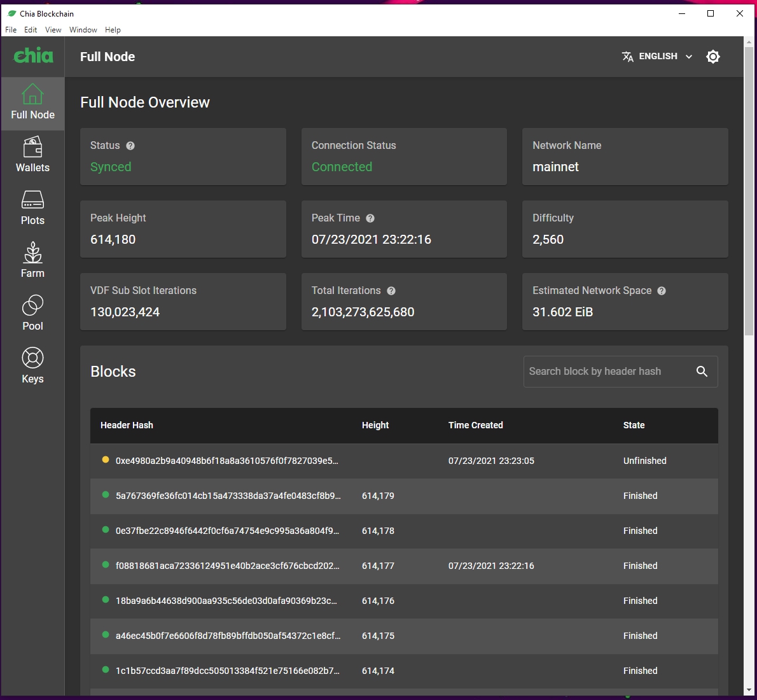Click the State column header
Viewport: 757px width, 700px height.
634,425
